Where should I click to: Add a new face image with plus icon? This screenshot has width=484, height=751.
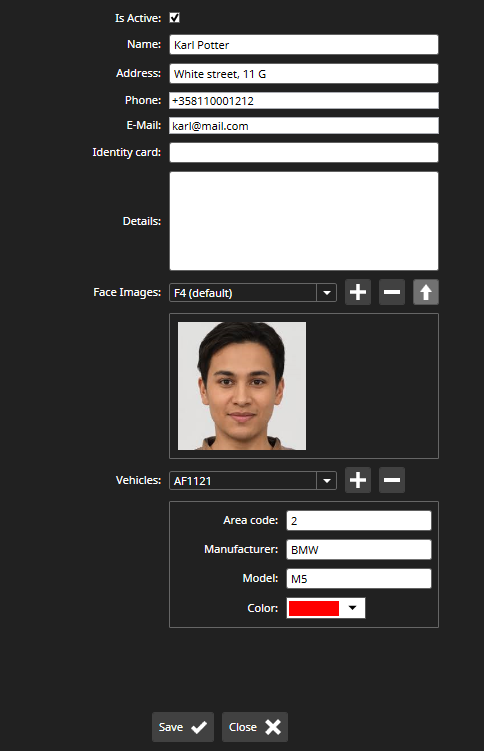(x=358, y=292)
